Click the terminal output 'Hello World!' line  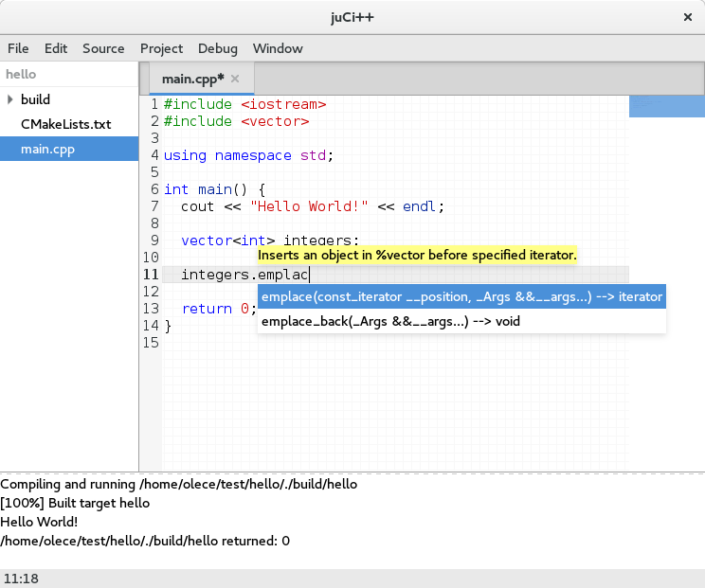pyautogui.click(x=39, y=521)
